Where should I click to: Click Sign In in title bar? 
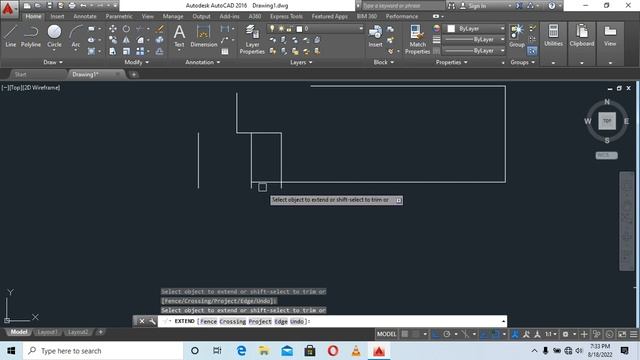click(473, 6)
